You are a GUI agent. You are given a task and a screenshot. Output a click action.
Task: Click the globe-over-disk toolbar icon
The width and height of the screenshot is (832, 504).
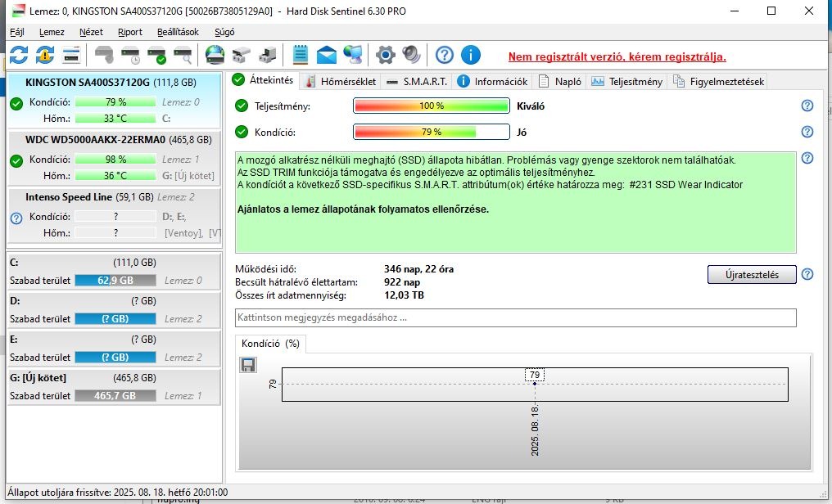[x=215, y=55]
